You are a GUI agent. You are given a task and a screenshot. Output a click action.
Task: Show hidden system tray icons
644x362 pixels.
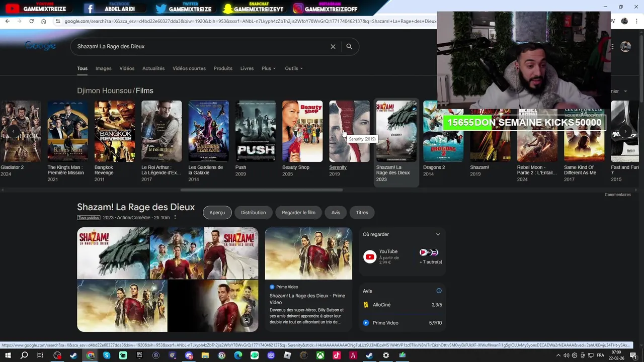[558, 355]
